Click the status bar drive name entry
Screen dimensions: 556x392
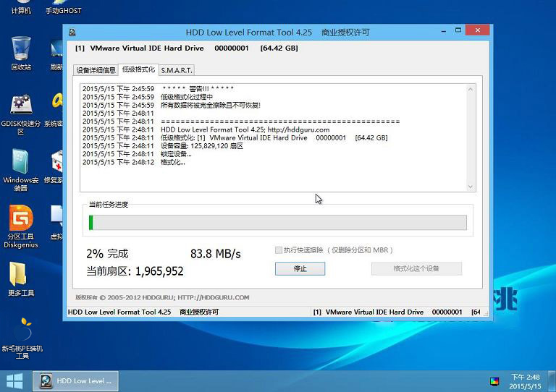tap(397, 312)
